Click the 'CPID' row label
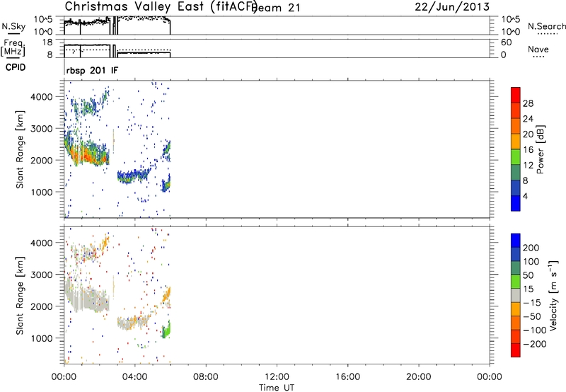This screenshot has width=566, height=392. coord(16,67)
